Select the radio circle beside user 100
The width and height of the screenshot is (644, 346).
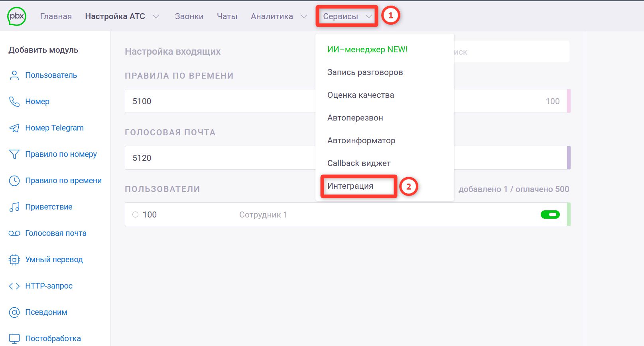click(x=136, y=215)
